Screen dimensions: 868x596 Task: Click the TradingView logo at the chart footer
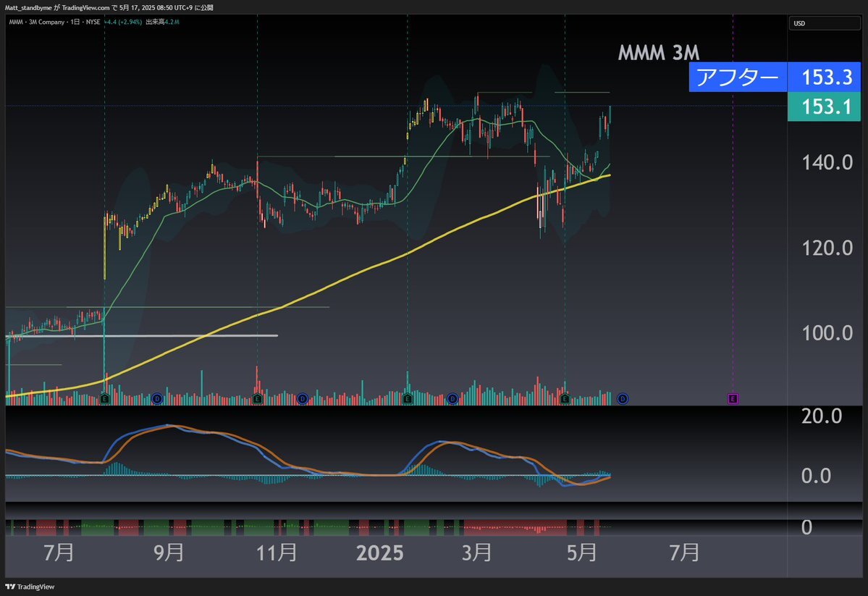(x=30, y=587)
